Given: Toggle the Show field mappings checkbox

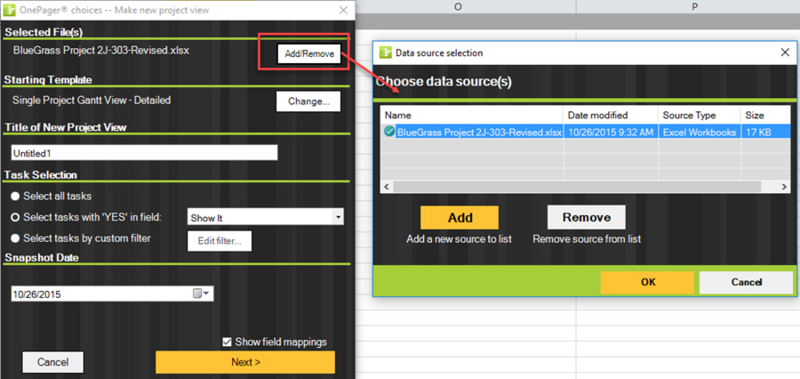Looking at the screenshot, I should pyautogui.click(x=227, y=342).
